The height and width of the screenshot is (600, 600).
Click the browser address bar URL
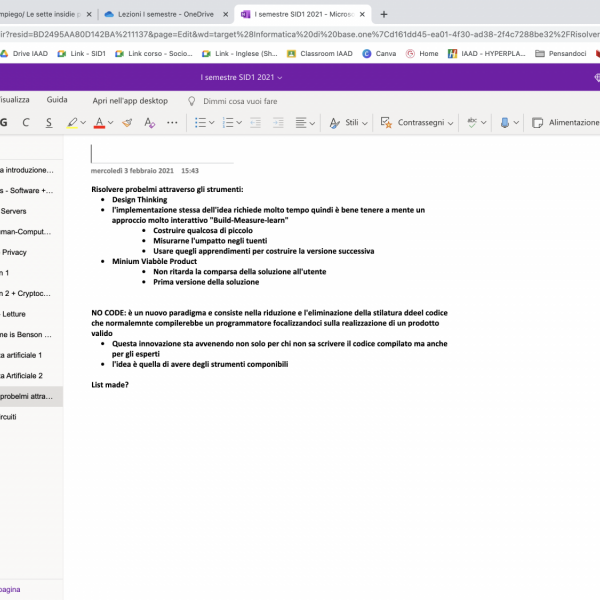(300, 34)
